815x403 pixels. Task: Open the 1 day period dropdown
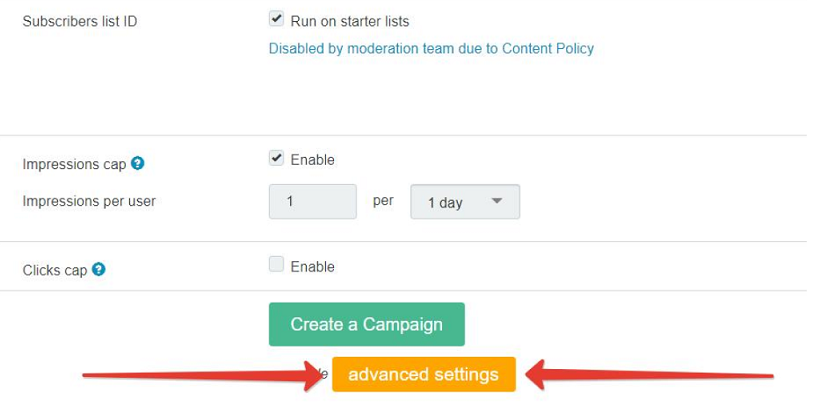465,202
